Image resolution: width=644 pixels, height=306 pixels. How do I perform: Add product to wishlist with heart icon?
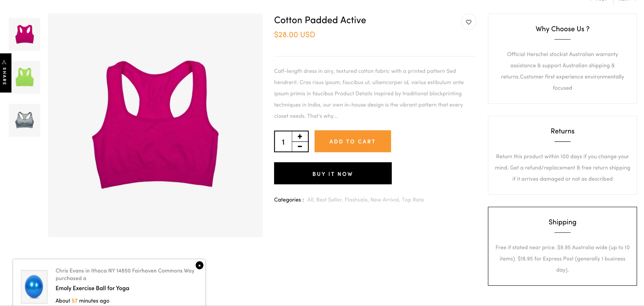click(x=469, y=22)
